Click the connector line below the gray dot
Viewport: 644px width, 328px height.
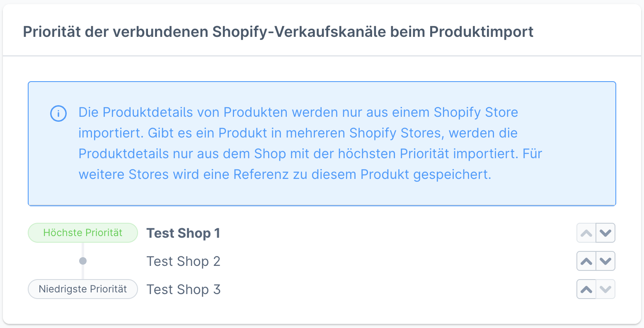coord(83,272)
